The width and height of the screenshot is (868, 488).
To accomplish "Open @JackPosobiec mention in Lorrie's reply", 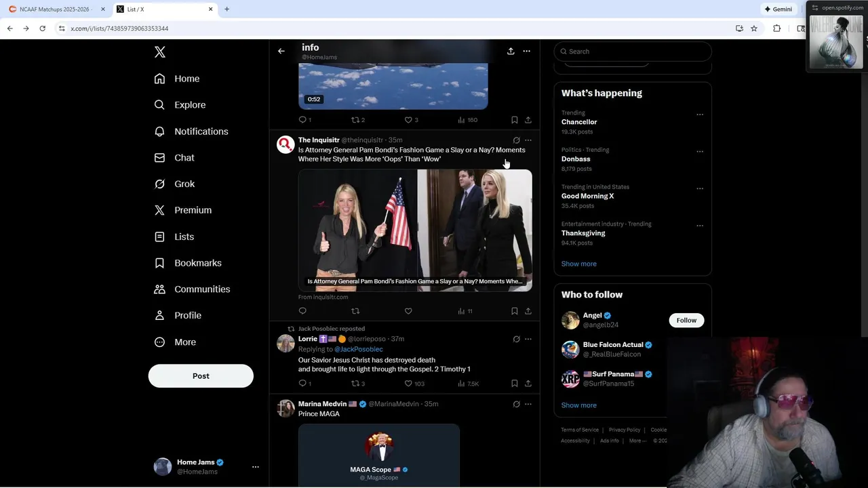I will 359,349.
